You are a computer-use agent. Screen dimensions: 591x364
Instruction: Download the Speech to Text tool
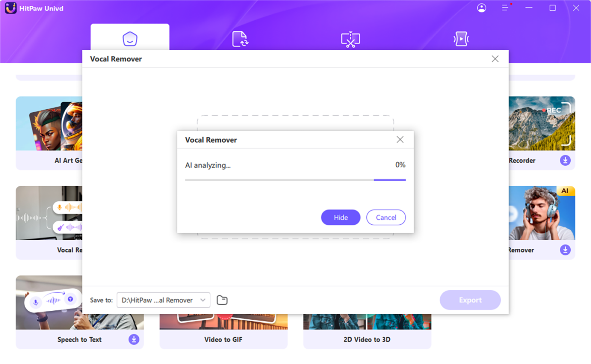(134, 339)
